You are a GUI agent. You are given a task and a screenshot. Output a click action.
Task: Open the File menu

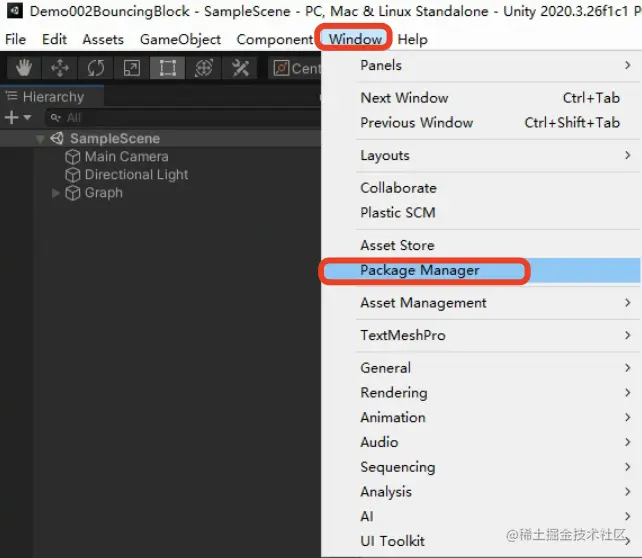[x=16, y=39]
